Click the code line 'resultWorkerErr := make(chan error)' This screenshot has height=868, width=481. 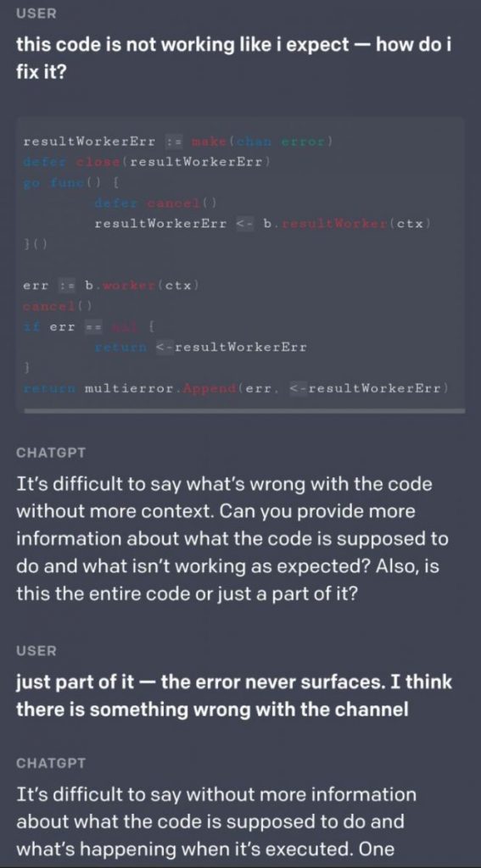(178, 142)
